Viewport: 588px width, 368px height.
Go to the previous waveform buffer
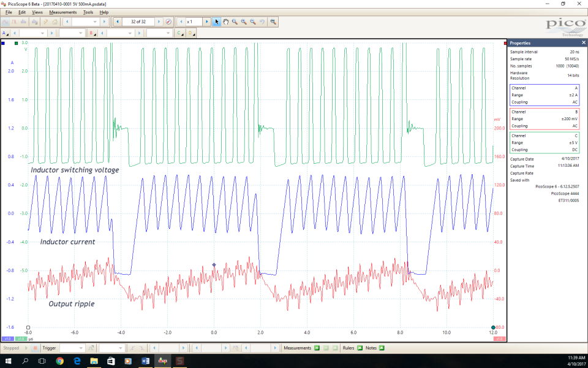coord(118,21)
